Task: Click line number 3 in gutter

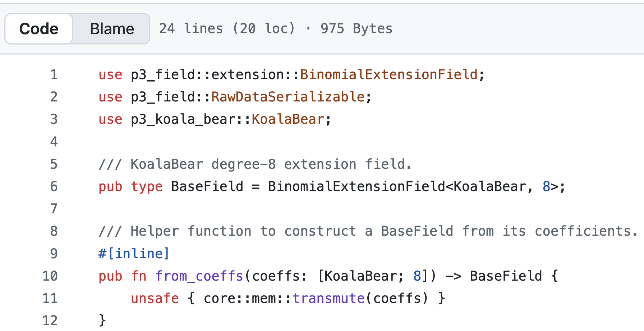Action: 54,119
